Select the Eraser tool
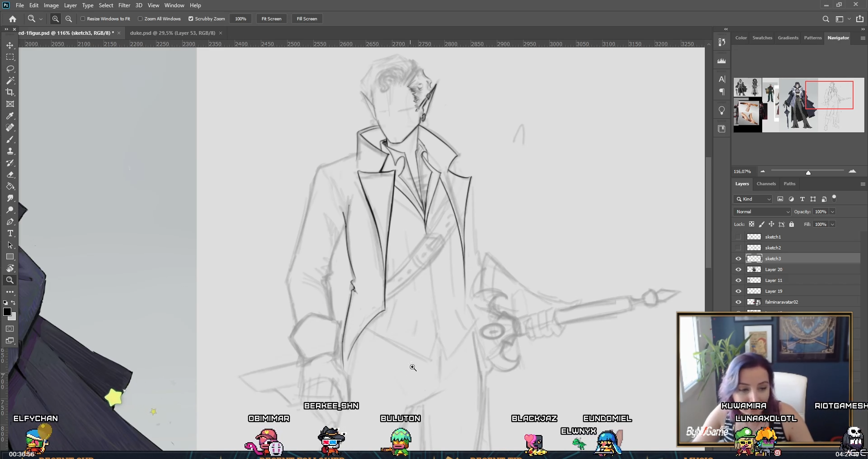This screenshot has height=459, width=868. pyautogui.click(x=10, y=174)
